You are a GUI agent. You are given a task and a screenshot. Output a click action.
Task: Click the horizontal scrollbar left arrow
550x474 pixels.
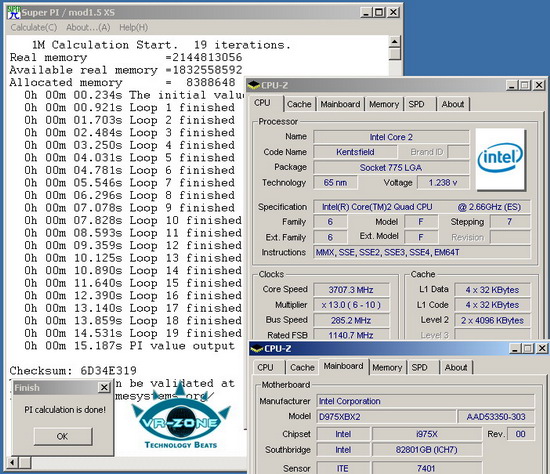click(x=12, y=462)
